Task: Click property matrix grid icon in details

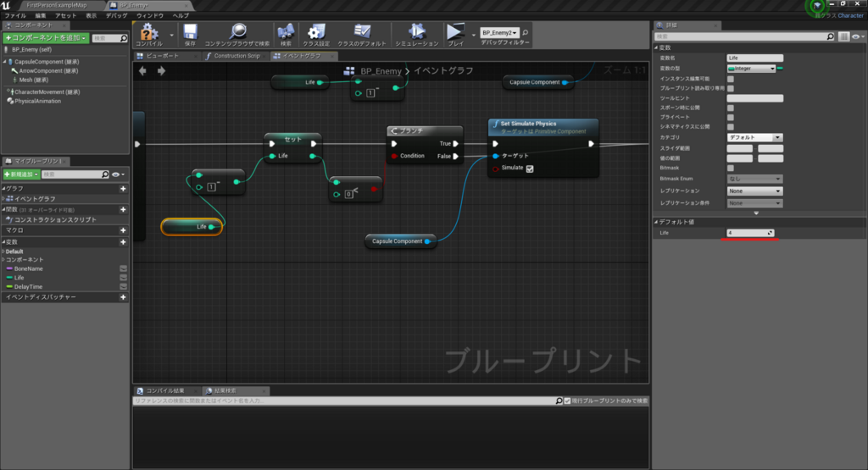Action: [x=843, y=36]
